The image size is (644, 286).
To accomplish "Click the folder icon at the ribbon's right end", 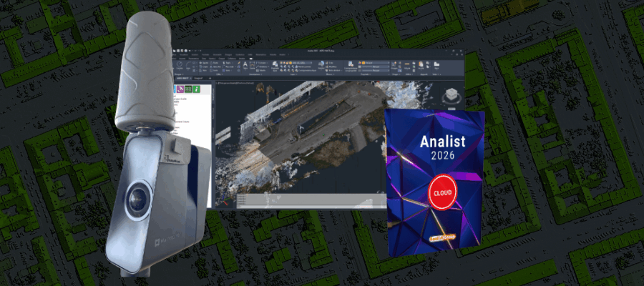I will pyautogui.click(x=436, y=64).
